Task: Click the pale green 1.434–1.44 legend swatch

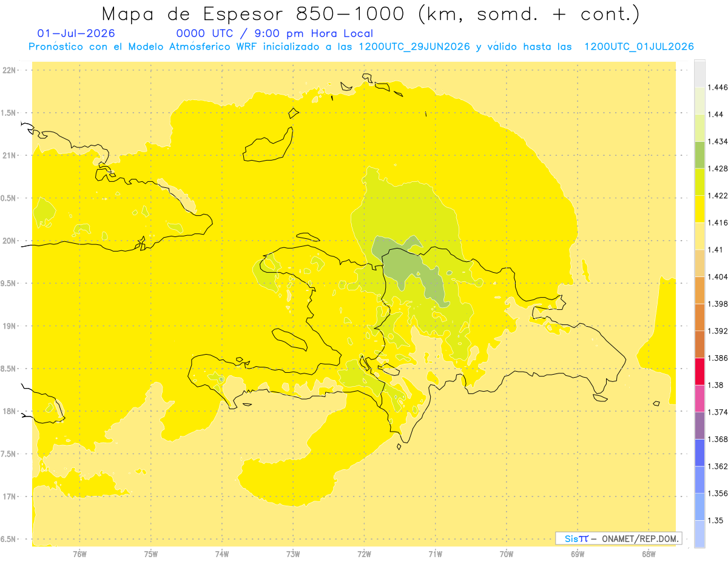Action: pos(699,128)
